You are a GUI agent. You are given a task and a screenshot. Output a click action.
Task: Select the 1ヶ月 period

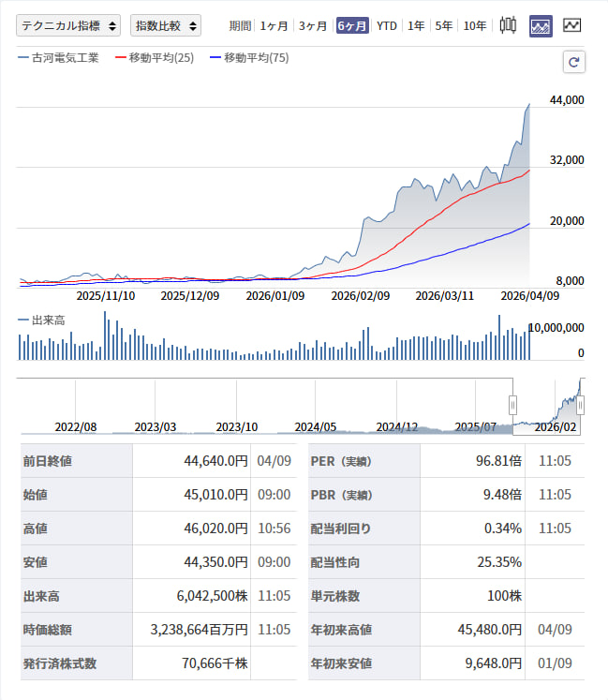[274, 26]
